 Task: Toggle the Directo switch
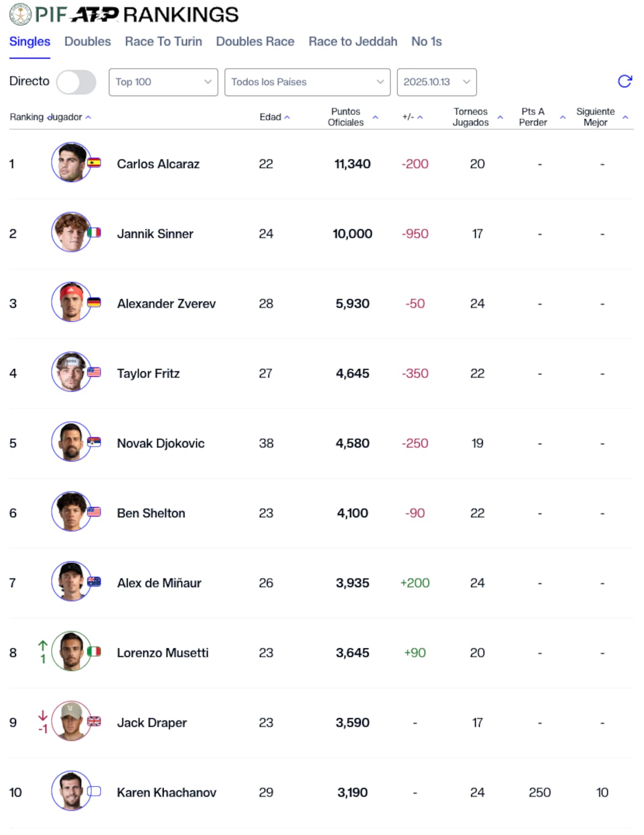tap(77, 82)
